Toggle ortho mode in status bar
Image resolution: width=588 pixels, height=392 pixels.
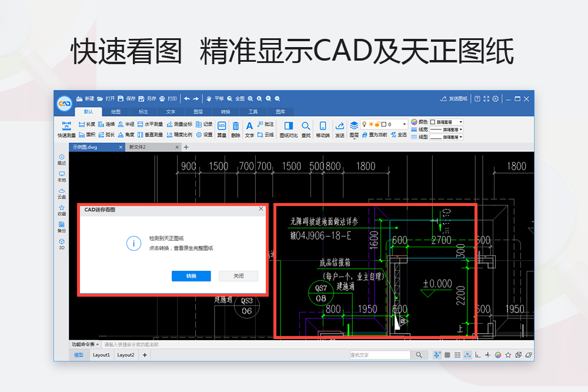(477, 355)
